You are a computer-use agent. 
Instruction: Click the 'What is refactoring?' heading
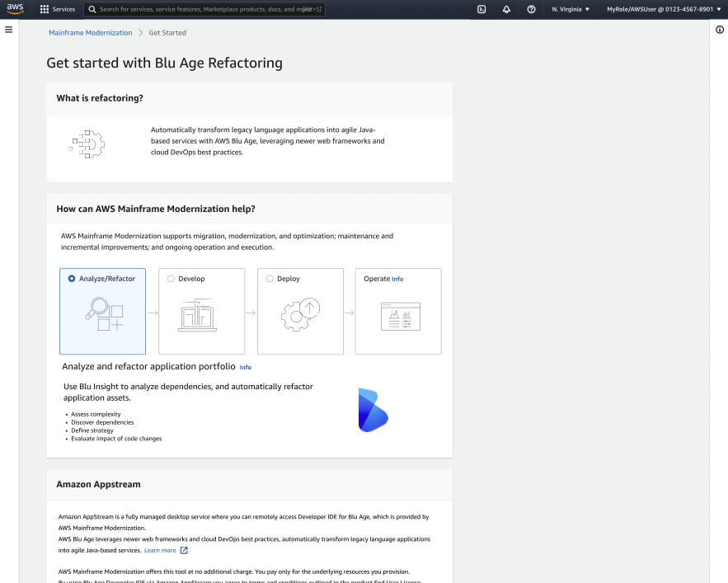click(100, 98)
